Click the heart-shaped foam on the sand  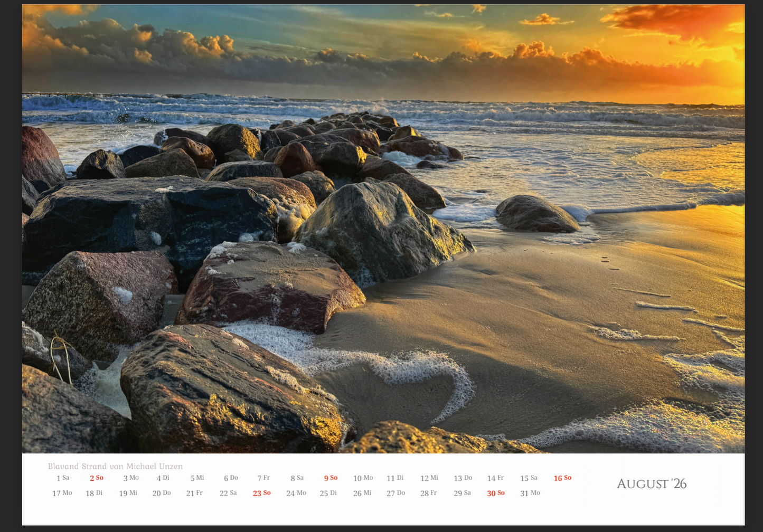401,380
